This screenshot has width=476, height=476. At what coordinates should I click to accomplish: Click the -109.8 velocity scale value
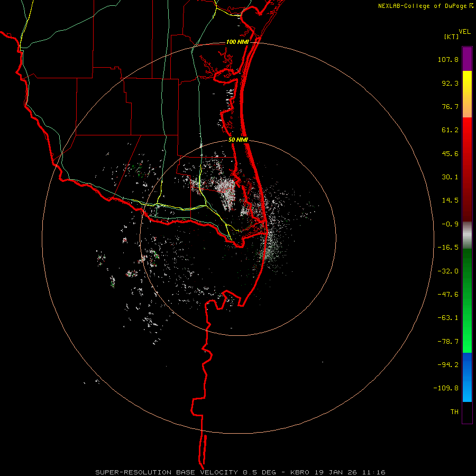coord(446,388)
